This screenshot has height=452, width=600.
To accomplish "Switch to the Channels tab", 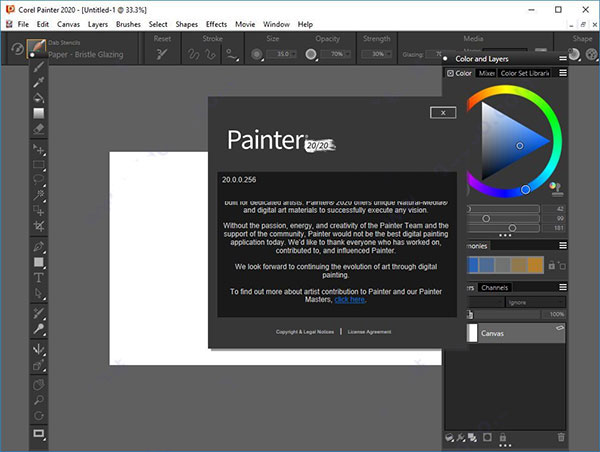I will [494, 287].
